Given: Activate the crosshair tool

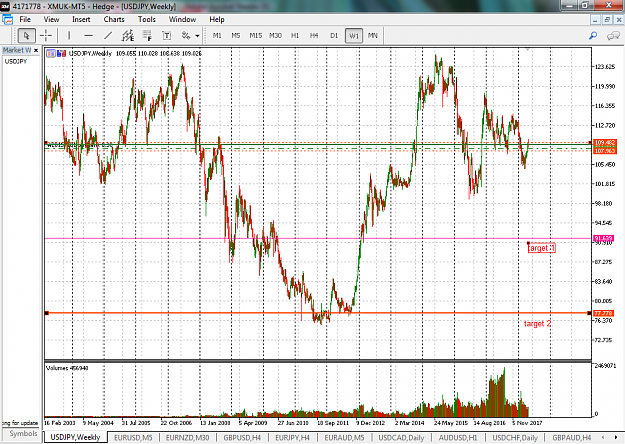Looking at the screenshot, I should click(x=46, y=35).
